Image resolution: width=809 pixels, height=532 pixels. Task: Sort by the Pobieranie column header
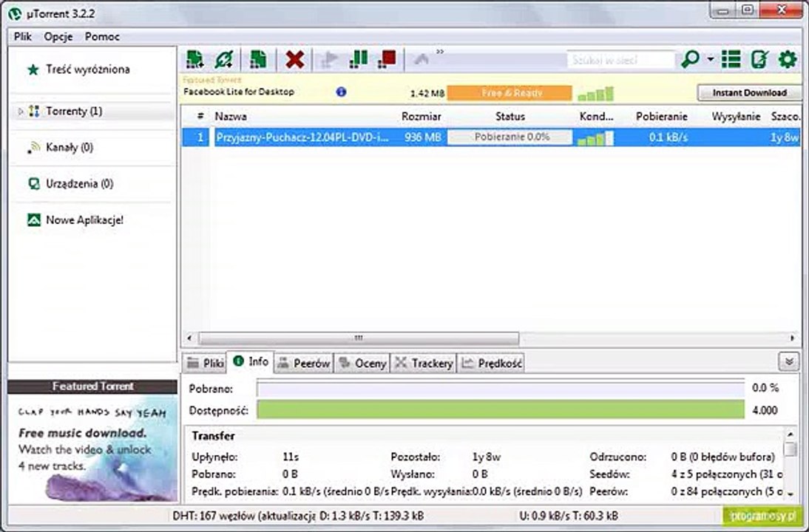click(661, 117)
